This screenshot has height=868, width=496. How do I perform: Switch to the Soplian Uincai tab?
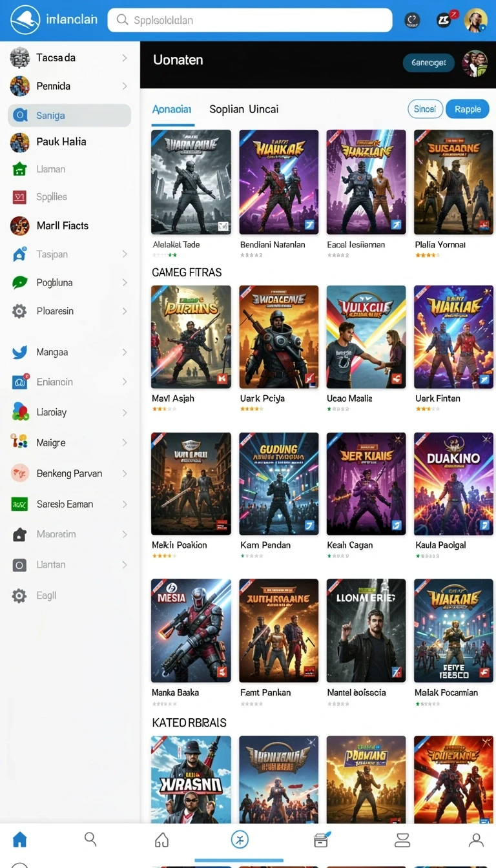243,109
